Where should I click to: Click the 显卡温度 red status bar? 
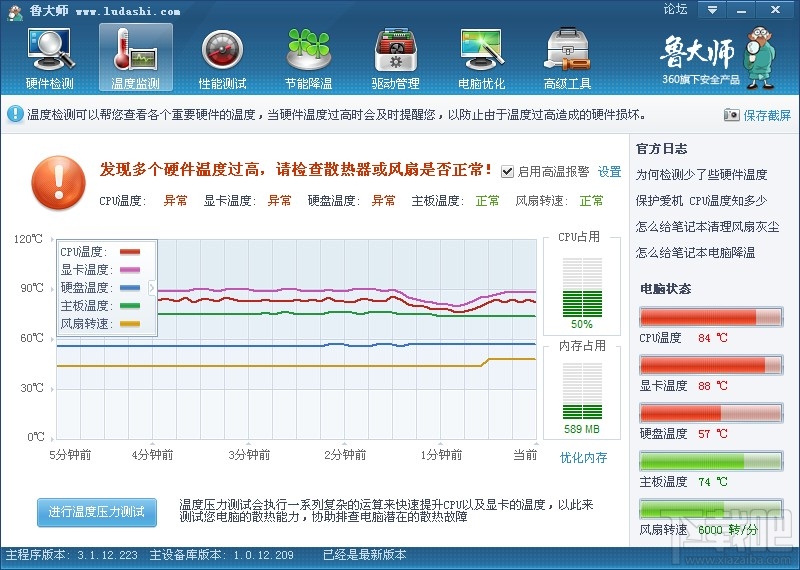point(711,365)
